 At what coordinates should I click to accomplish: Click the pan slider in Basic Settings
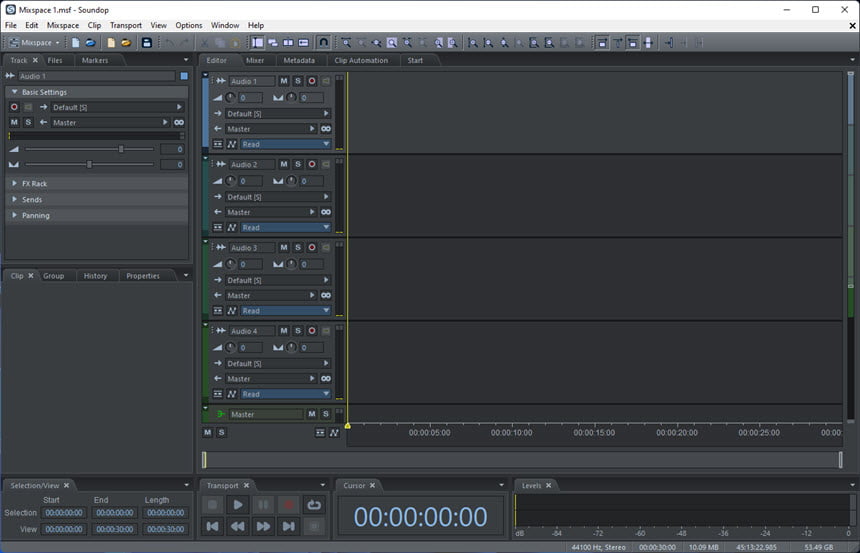tap(89, 165)
